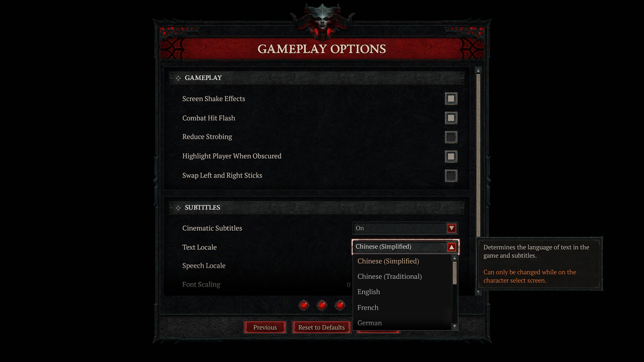Toggle the Highlight Player When Obscured checkbox

tap(451, 156)
